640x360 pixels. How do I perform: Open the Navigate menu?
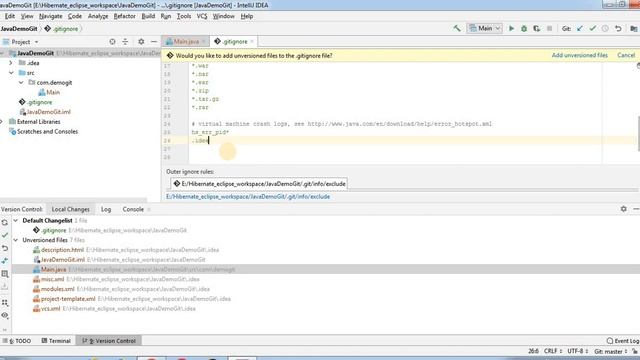[x=51, y=16]
